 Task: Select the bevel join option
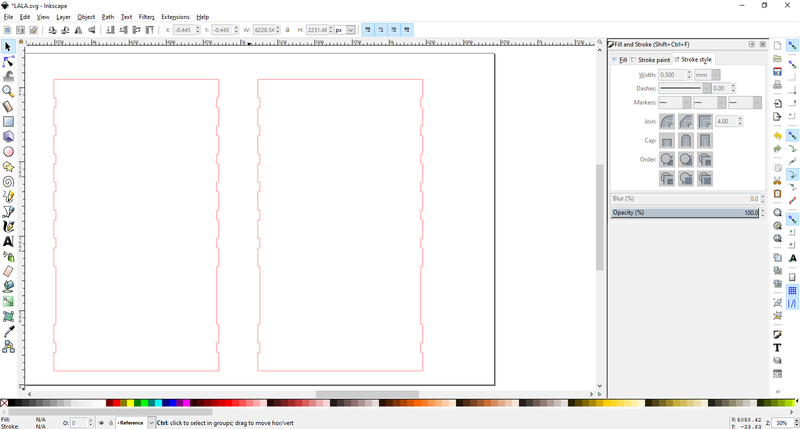pyautogui.click(x=686, y=121)
